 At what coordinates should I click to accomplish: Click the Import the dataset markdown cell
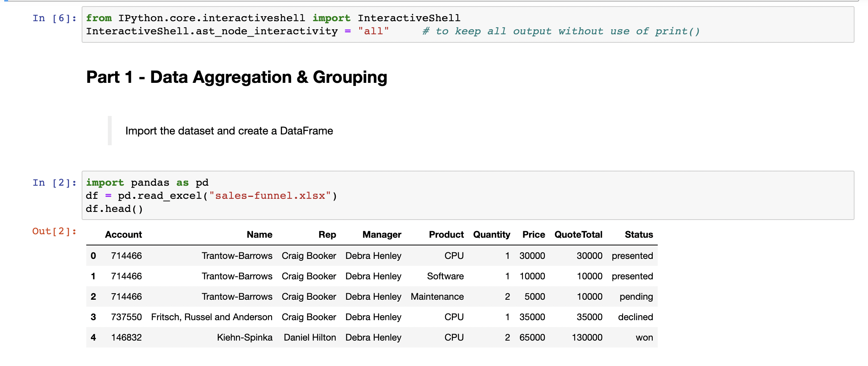(229, 131)
